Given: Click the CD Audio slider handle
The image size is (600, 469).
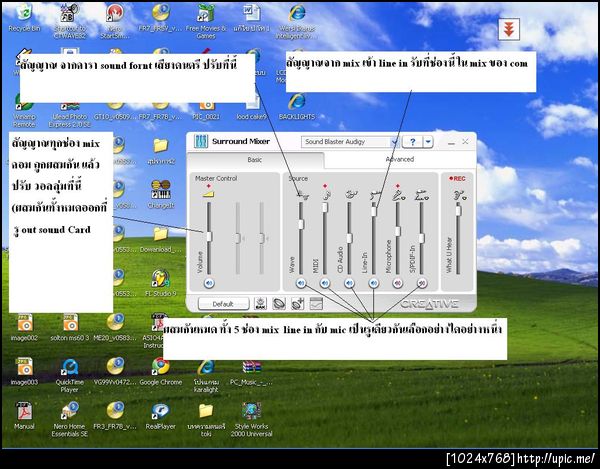Looking at the screenshot, I should tap(349, 238).
